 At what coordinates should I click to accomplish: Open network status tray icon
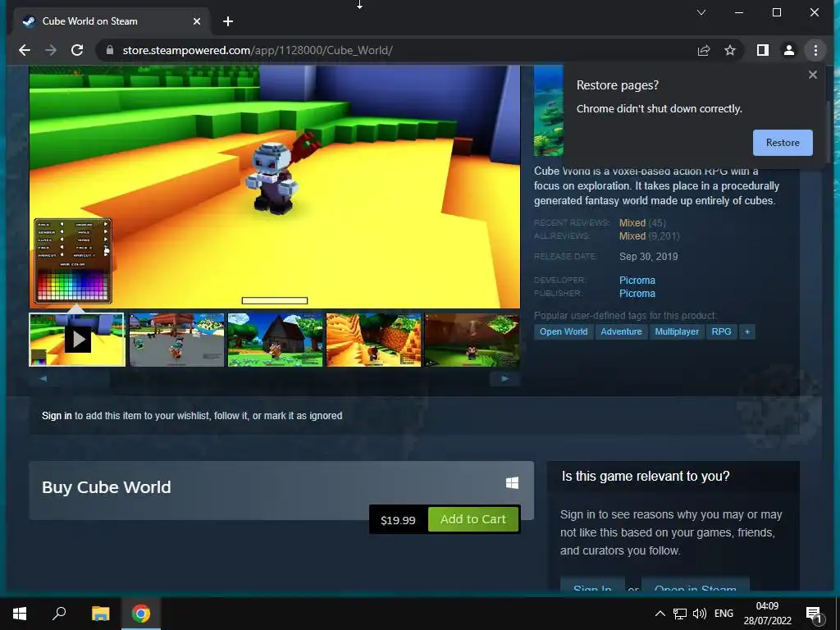click(x=679, y=614)
